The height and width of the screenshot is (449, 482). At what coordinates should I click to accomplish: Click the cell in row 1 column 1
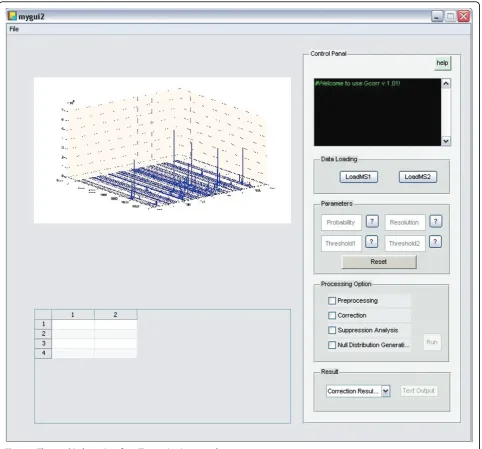(73, 324)
